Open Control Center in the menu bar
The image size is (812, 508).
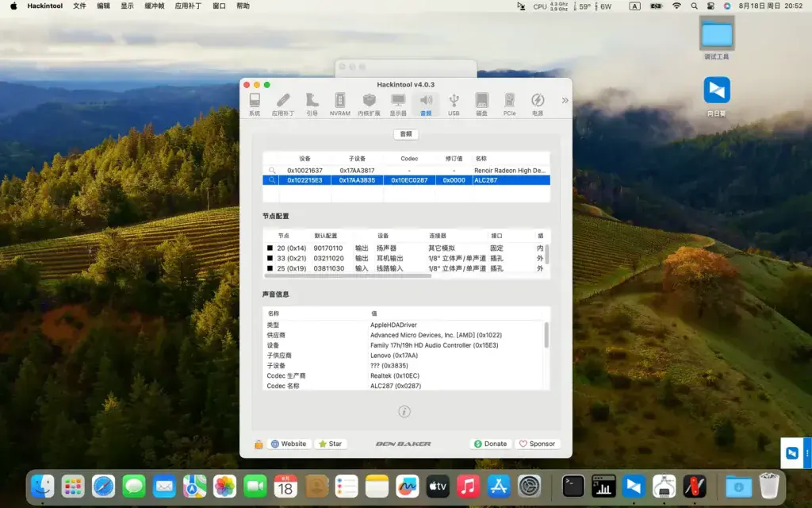[710, 6]
